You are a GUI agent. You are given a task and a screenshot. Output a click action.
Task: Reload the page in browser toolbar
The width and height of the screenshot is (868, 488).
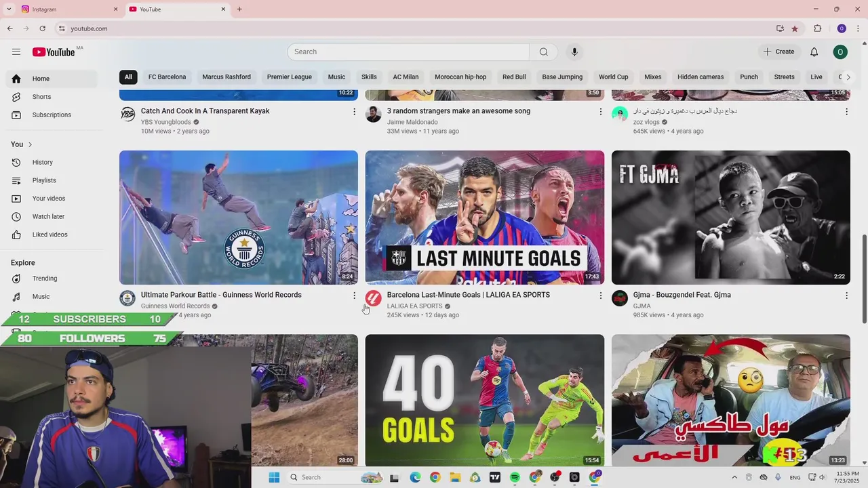tap(42, 28)
